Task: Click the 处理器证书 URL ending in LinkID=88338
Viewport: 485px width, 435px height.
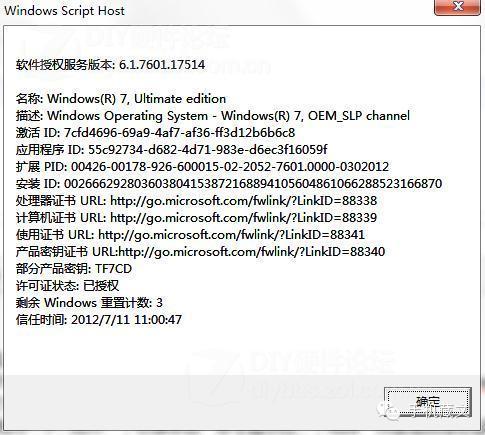Action: (244, 201)
